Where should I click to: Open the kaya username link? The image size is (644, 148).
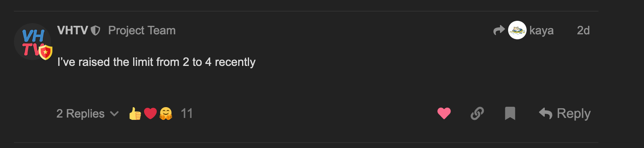point(541,30)
